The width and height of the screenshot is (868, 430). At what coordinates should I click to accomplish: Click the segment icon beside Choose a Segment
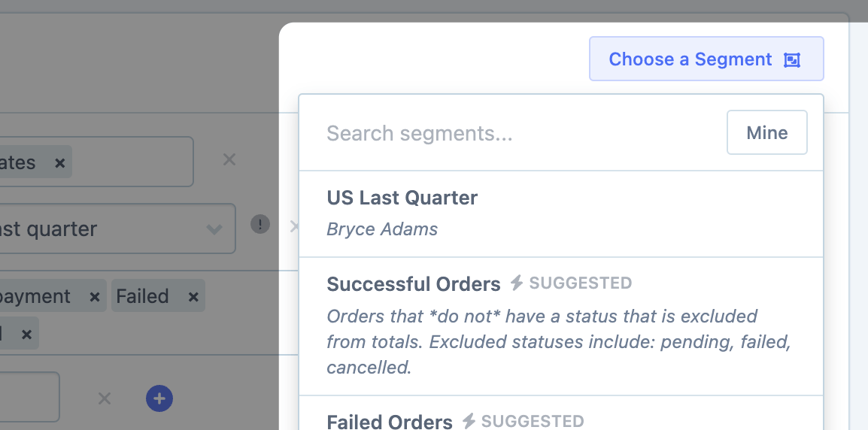(791, 60)
